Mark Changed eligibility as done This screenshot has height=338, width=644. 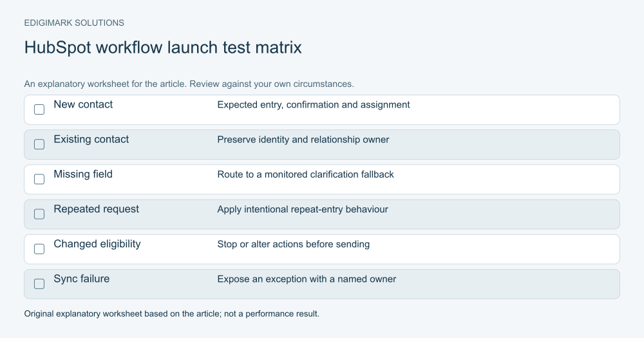[x=39, y=249]
